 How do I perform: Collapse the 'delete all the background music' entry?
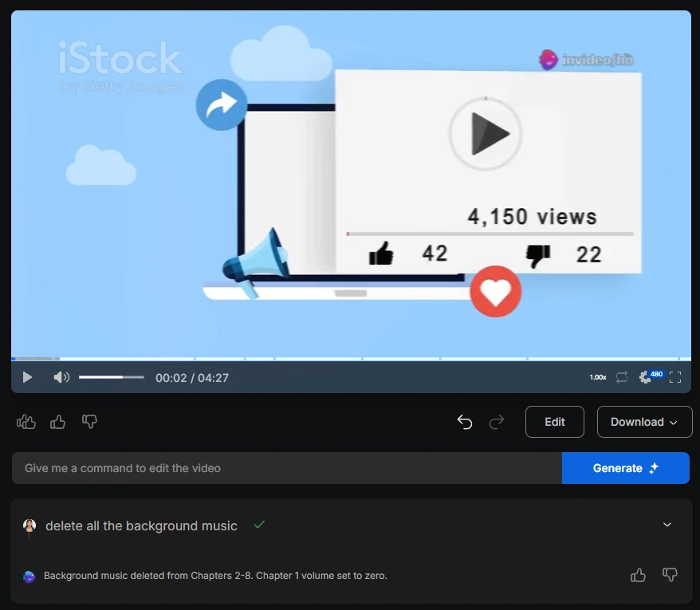coord(667,525)
